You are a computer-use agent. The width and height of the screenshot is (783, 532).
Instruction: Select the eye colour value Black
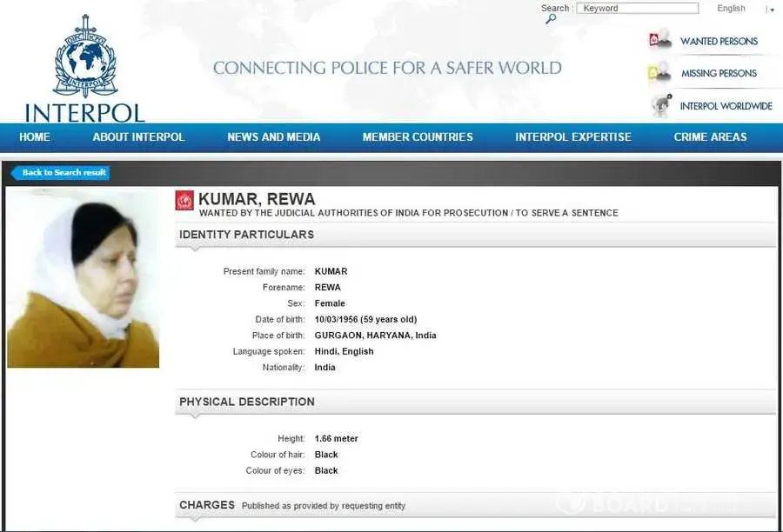click(x=326, y=470)
